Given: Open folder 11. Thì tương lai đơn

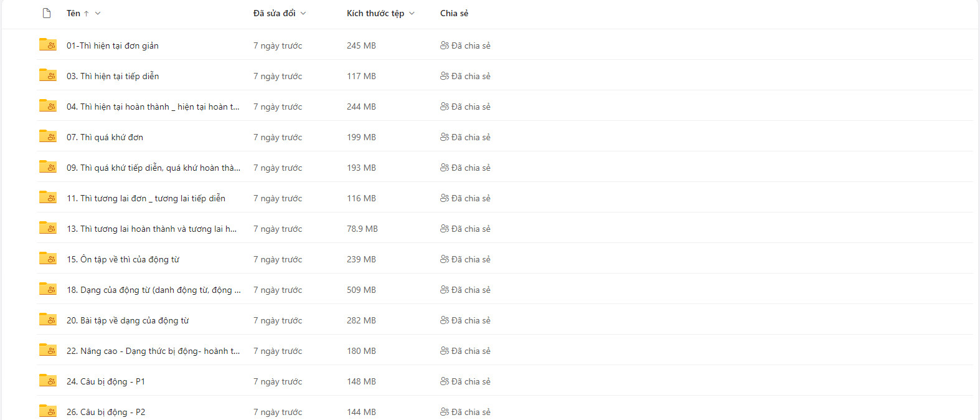Looking at the screenshot, I should (146, 198).
